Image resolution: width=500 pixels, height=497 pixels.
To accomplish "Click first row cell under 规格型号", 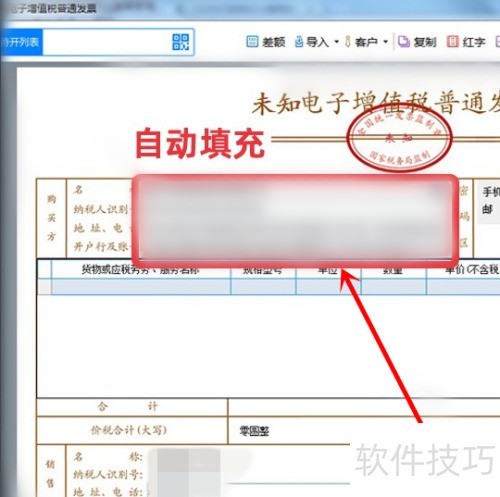I will click(263, 287).
